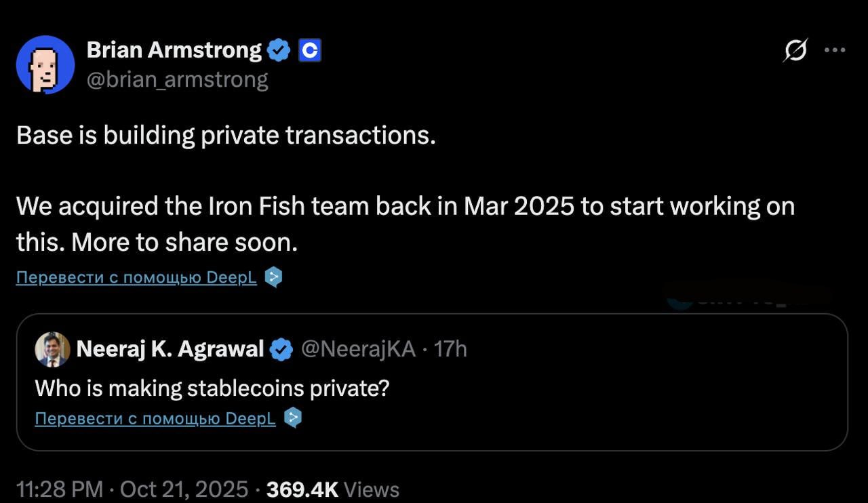
Task: Click the "Base is building private transactions" tweet text
Action: pos(226,136)
